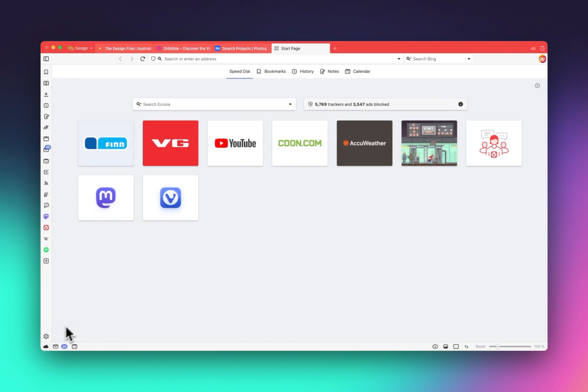Click the cloud sync icon in the status bar
Screen dimensions: 588x392
click(46, 347)
